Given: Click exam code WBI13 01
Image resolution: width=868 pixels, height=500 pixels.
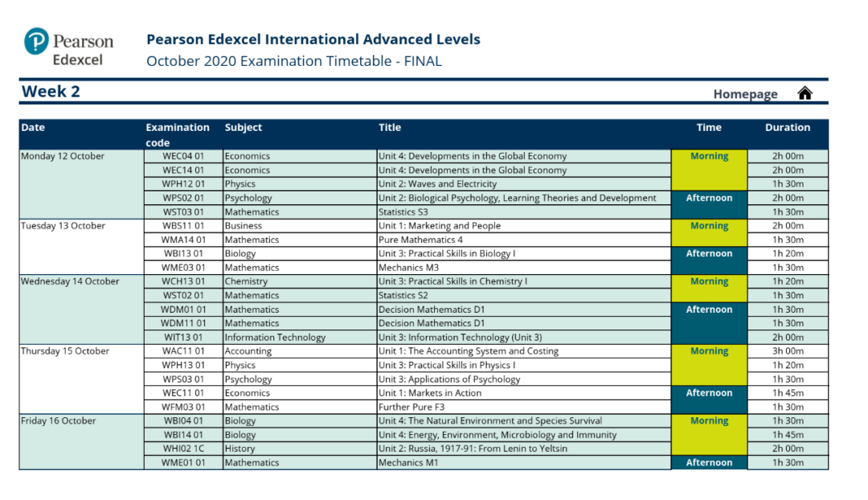Looking at the screenshot, I should pos(183,253).
